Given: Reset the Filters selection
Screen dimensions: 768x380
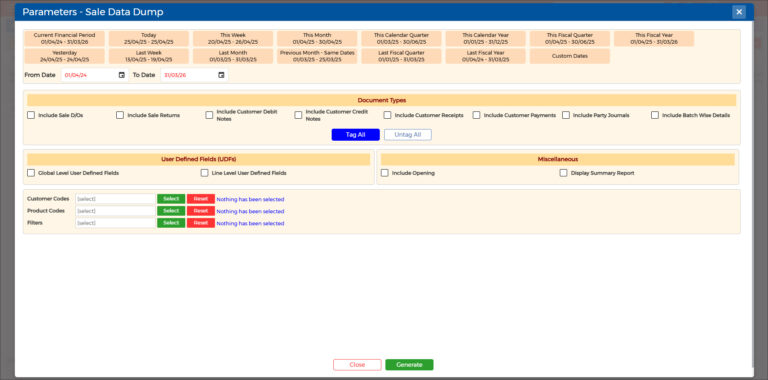Looking at the screenshot, I should (201, 223).
